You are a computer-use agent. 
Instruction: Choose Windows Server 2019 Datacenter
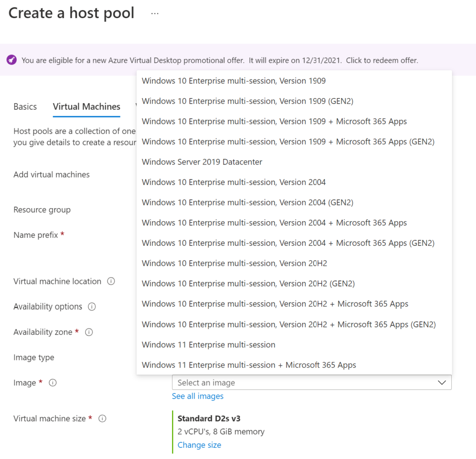(294, 162)
